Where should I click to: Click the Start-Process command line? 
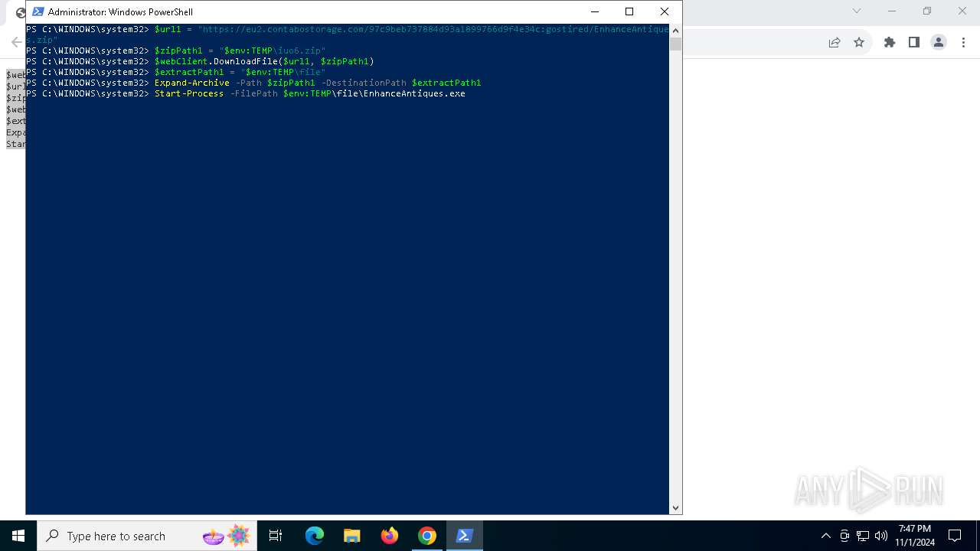(x=246, y=93)
